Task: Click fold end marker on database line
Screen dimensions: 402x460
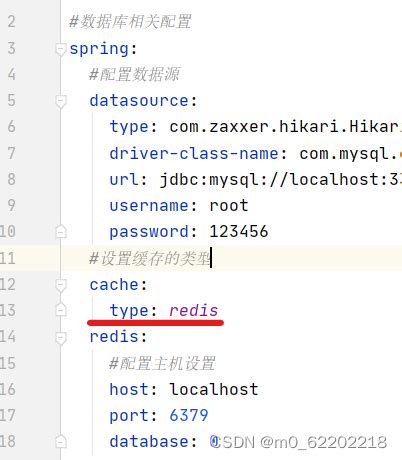Action: click(x=61, y=441)
